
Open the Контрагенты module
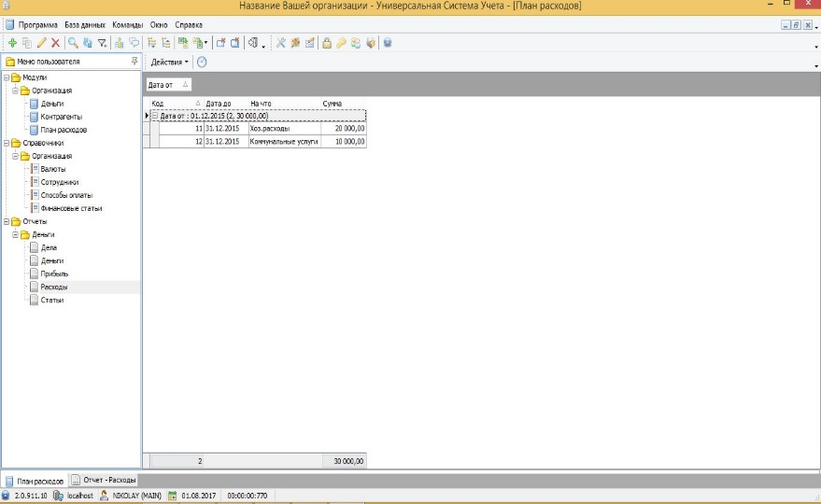[62, 117]
